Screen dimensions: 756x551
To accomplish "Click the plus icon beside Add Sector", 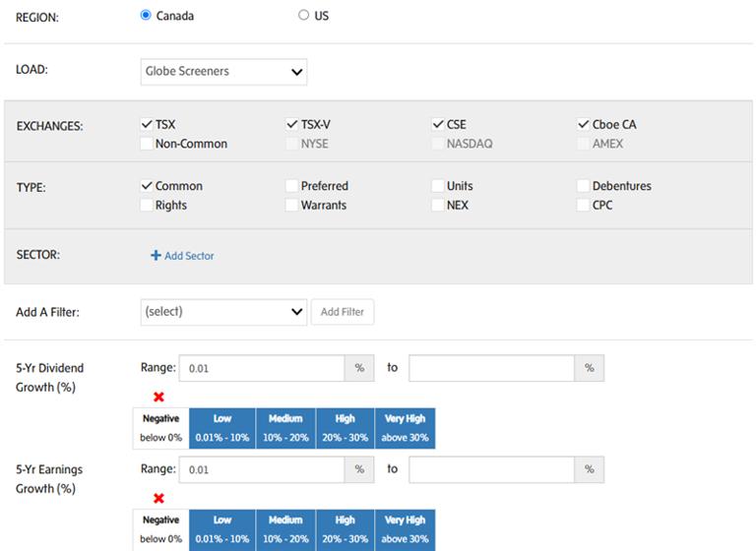I will click(156, 256).
